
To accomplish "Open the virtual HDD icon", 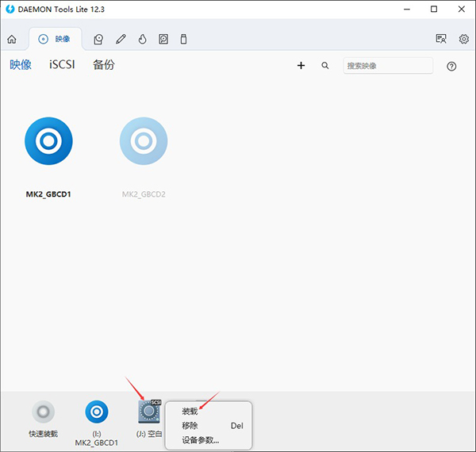I will click(x=163, y=38).
